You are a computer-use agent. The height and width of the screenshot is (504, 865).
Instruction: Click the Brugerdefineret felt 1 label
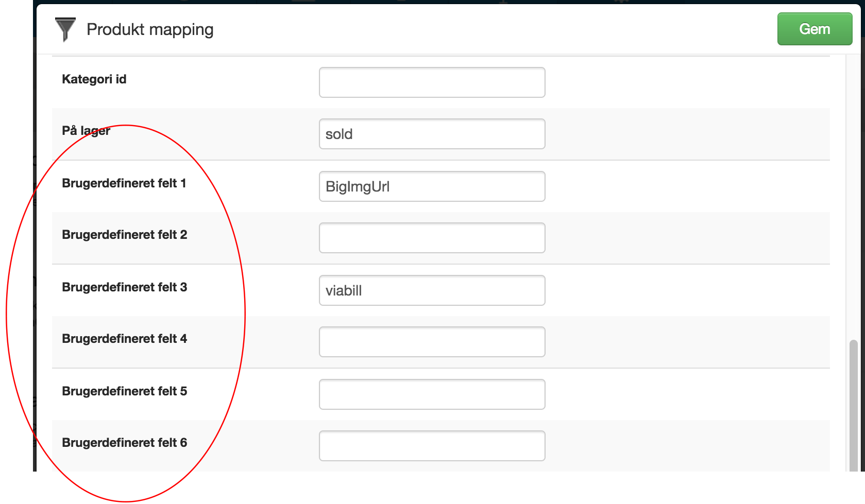(124, 183)
